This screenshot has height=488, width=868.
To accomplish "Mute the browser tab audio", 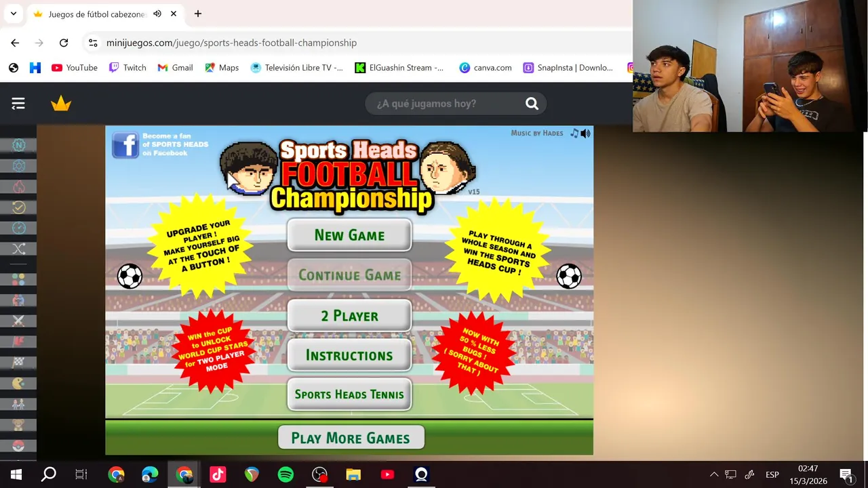I will coord(157,14).
